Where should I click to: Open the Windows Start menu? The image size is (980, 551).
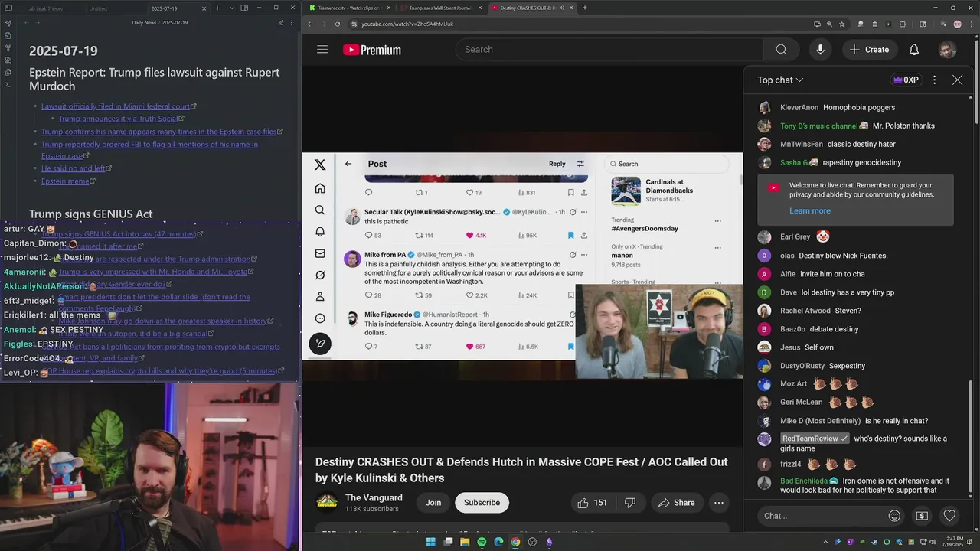pos(430,542)
